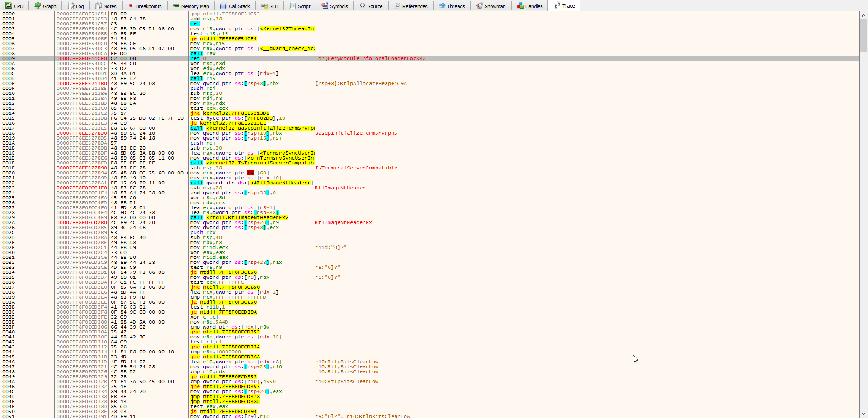
Task: Select trace row index 0000
Action: coord(9,14)
